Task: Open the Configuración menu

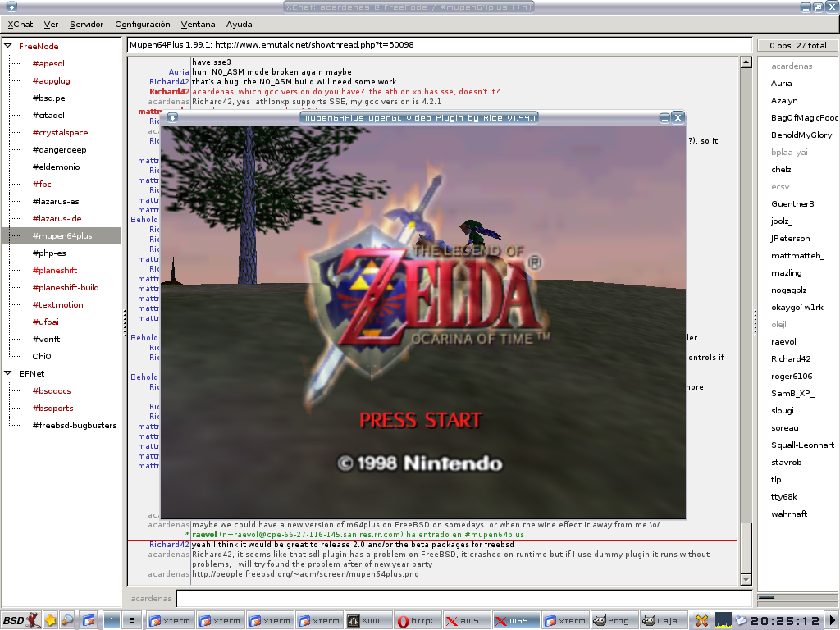Action: click(142, 25)
